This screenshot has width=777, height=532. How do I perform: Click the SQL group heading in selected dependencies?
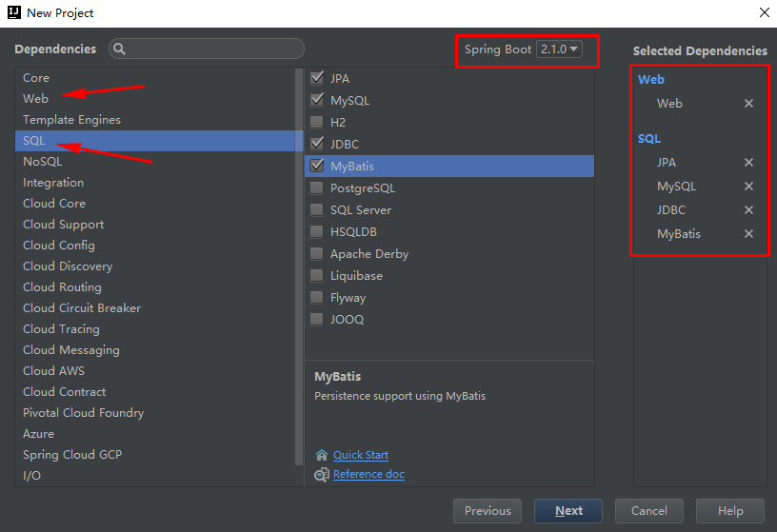coord(649,139)
